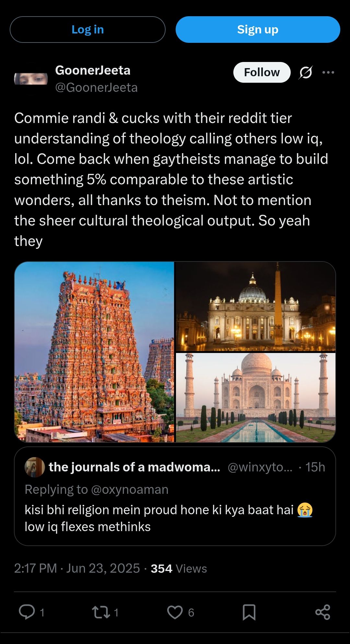350x644 pixels.
Task: Bookmark the post with the bookmark icon
Action: [249, 612]
